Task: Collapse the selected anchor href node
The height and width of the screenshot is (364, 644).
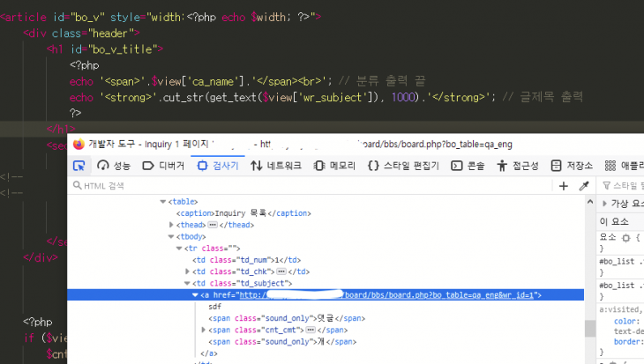Action: point(195,295)
